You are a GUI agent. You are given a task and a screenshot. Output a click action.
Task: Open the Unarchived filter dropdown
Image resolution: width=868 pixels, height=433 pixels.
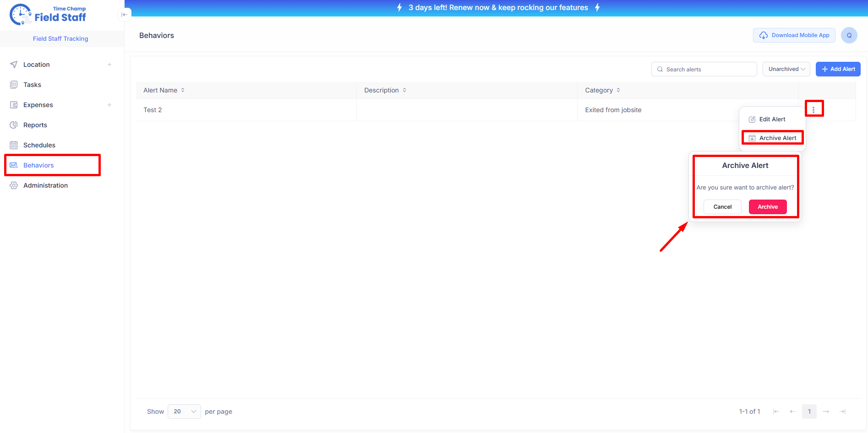pos(786,69)
